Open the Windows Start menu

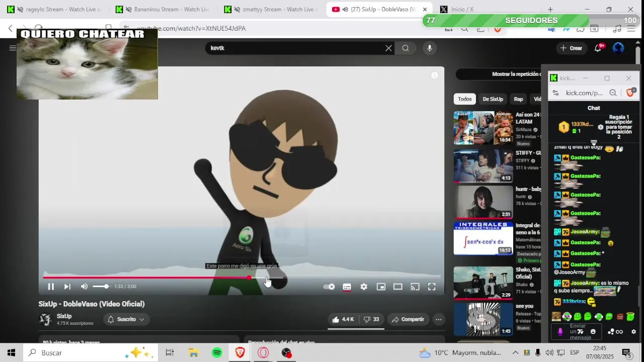click(11, 353)
